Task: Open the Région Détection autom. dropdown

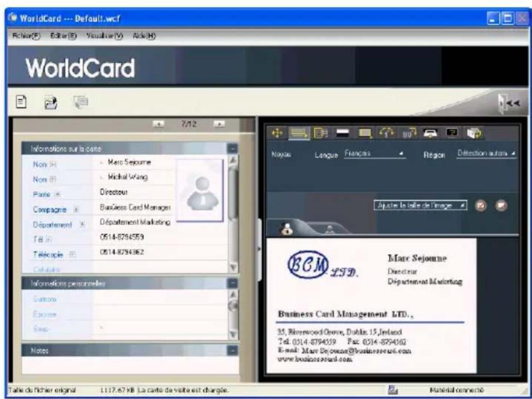Action: click(x=486, y=154)
